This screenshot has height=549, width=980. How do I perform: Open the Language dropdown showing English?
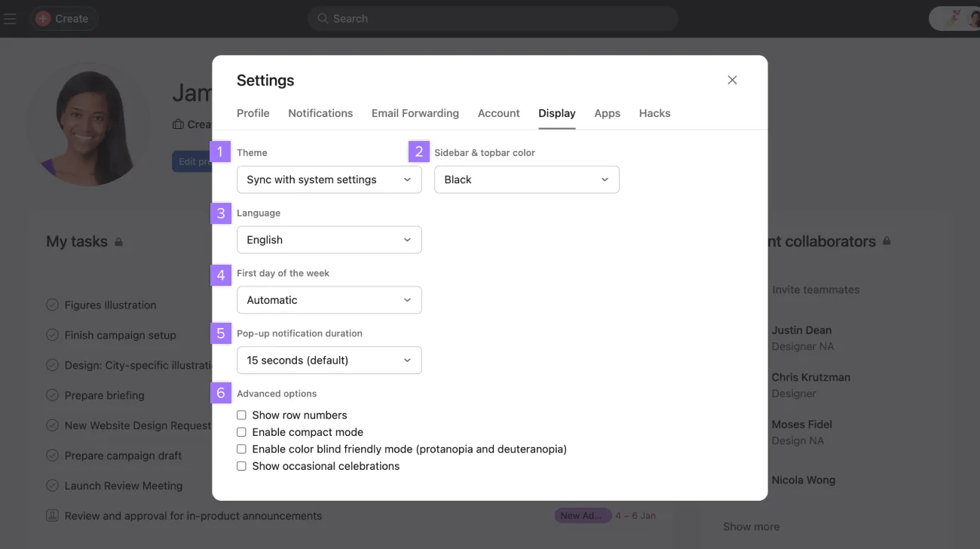(x=329, y=239)
